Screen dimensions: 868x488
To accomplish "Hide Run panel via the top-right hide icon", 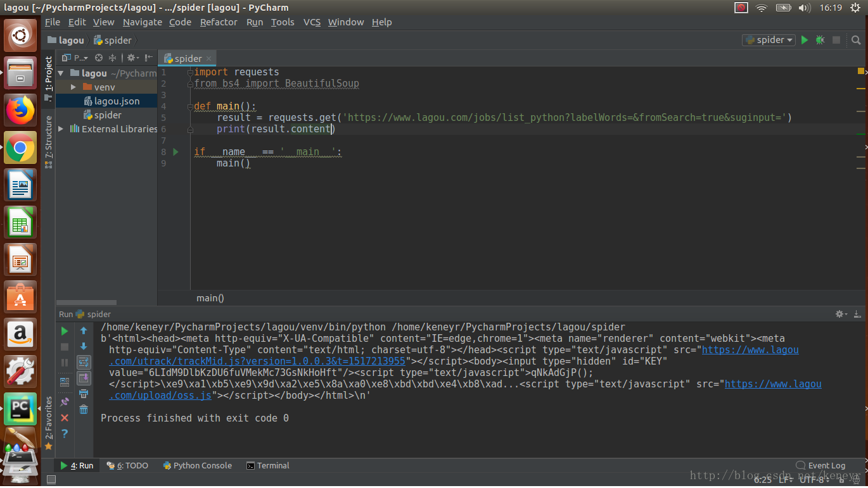I will (857, 314).
